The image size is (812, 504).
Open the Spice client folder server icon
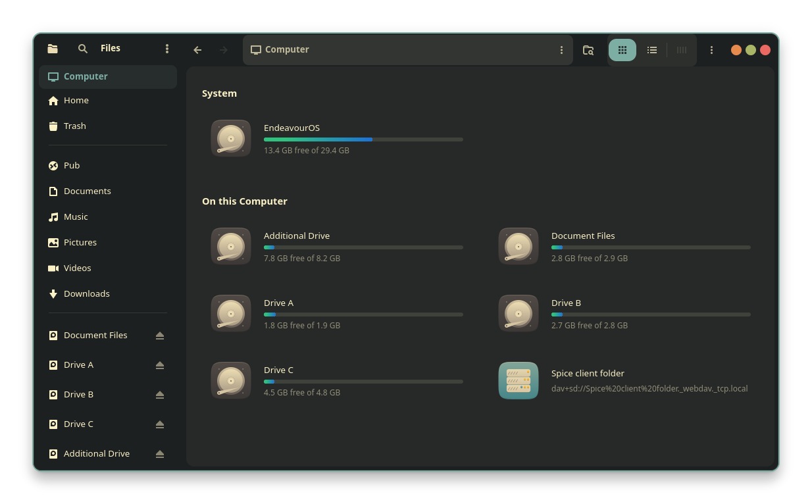[x=519, y=380]
